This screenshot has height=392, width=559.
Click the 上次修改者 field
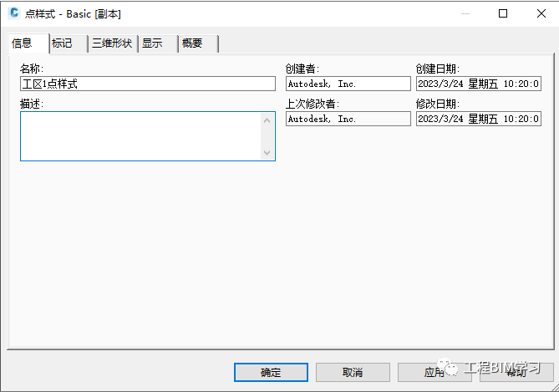point(348,119)
